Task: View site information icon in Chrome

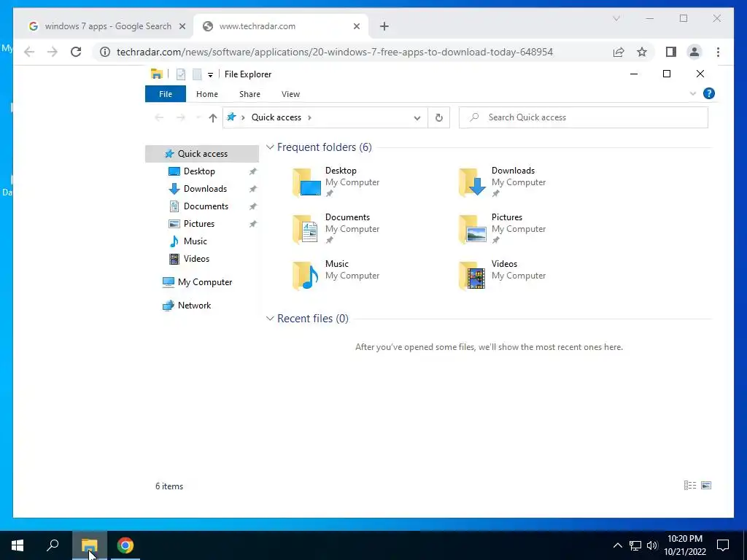Action: coord(105,52)
